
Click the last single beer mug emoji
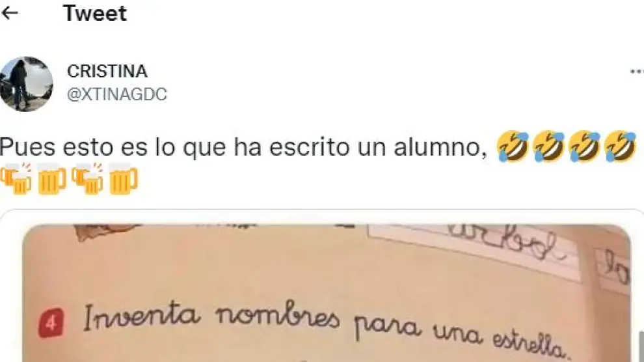(x=123, y=178)
